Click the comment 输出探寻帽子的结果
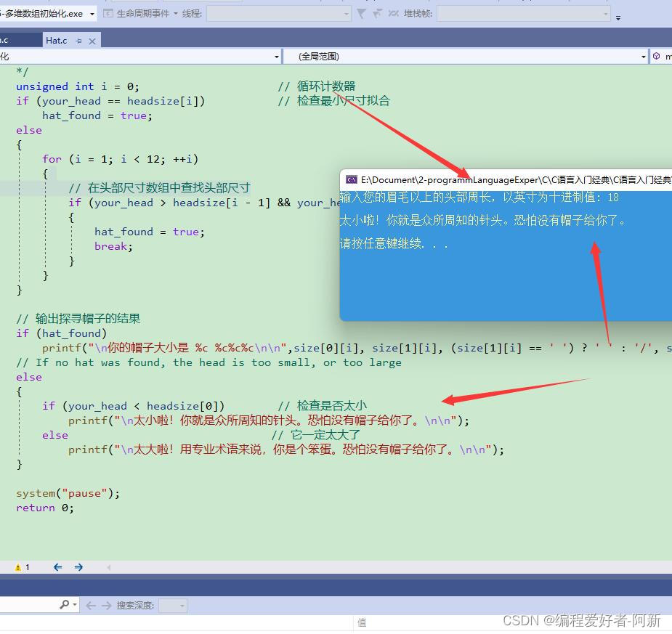 78,319
